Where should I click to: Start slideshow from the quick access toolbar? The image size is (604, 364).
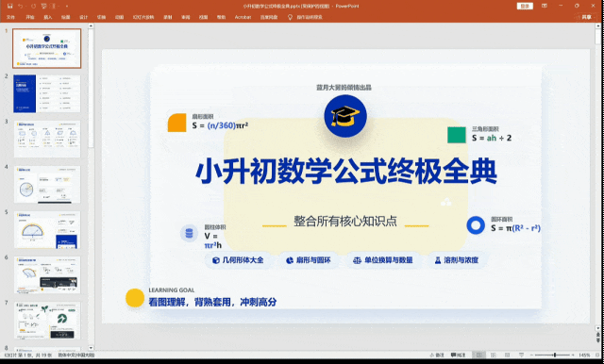44,7
